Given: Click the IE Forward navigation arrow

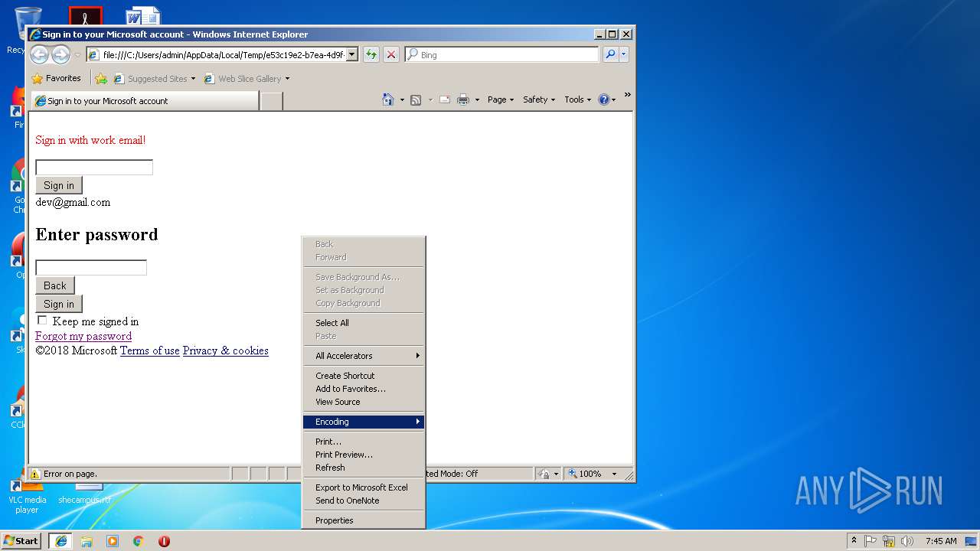Looking at the screenshot, I should tap(60, 54).
